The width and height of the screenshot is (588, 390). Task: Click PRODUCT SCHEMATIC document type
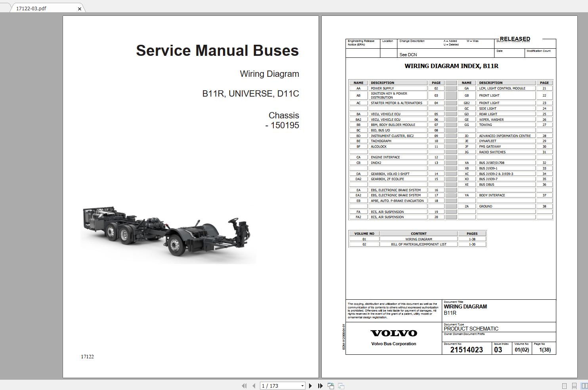point(471,329)
